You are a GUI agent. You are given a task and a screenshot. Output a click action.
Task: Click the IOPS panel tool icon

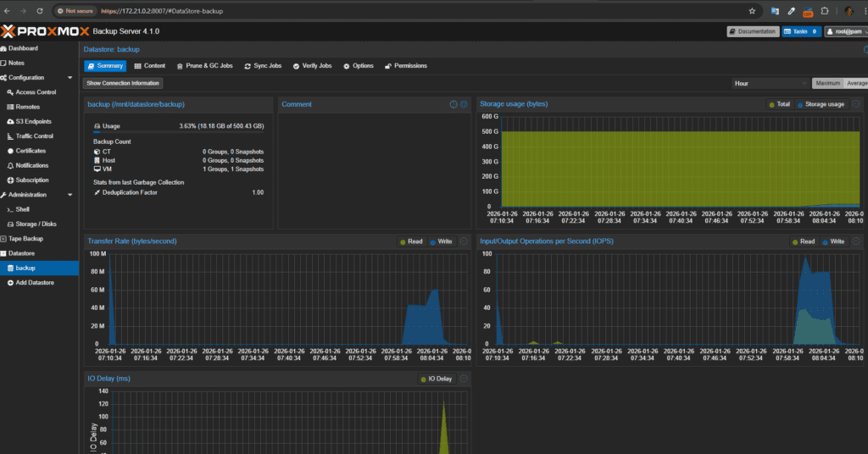[x=856, y=241]
